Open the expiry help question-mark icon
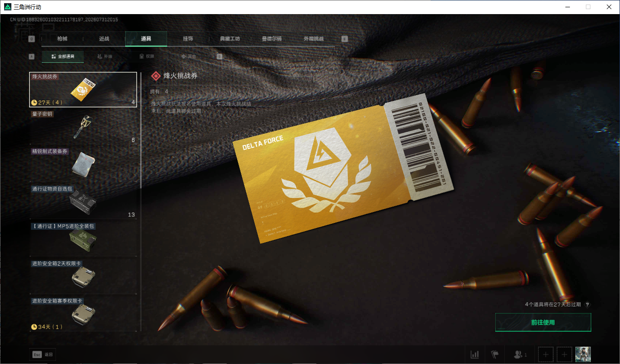Image resolution: width=620 pixels, height=364 pixels. click(x=587, y=304)
